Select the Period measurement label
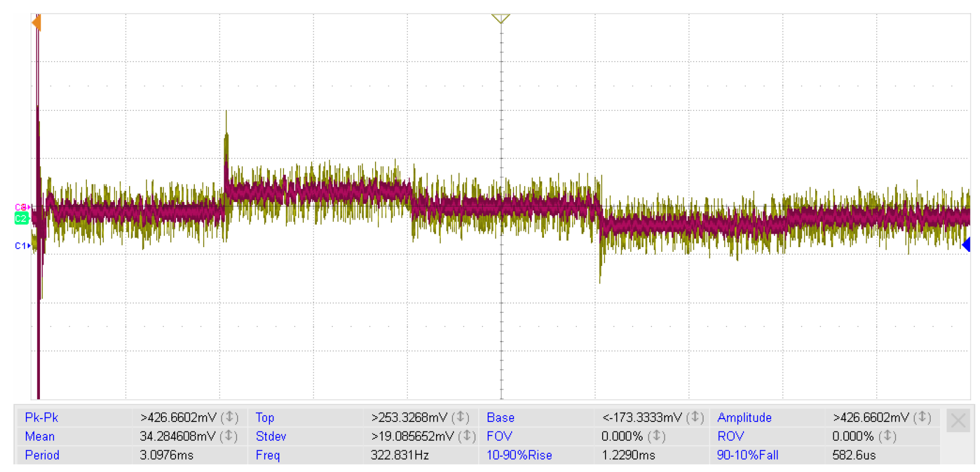This screenshot has height=472, width=980. 42,455
